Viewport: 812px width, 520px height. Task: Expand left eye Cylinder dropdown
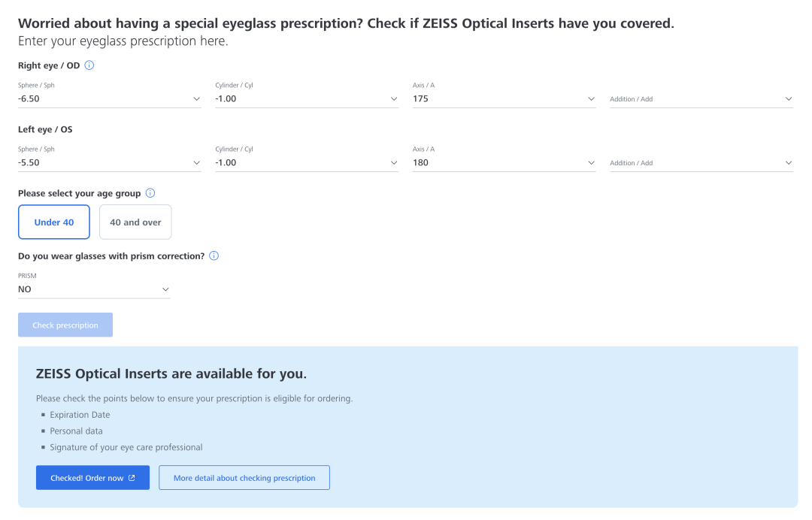coord(306,162)
